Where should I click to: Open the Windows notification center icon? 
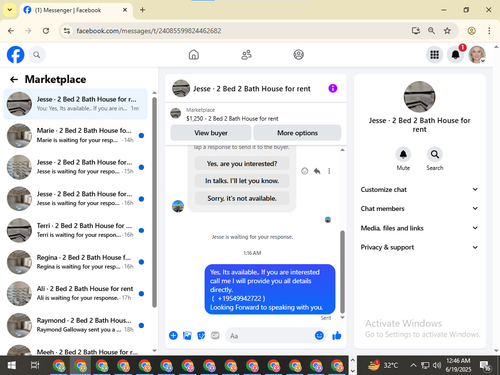coord(485,366)
